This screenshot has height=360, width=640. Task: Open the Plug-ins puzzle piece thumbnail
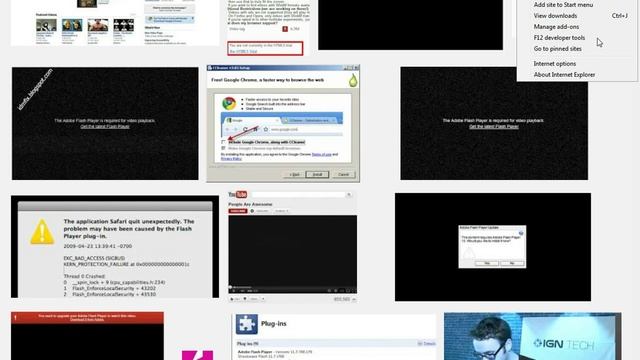334,337
